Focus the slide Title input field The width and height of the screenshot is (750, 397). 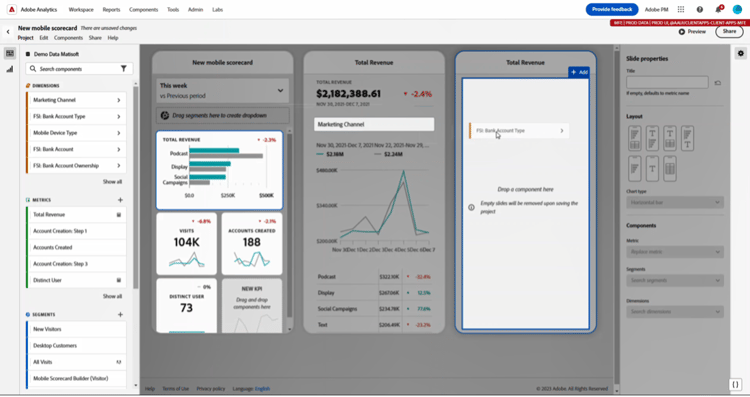(x=667, y=83)
